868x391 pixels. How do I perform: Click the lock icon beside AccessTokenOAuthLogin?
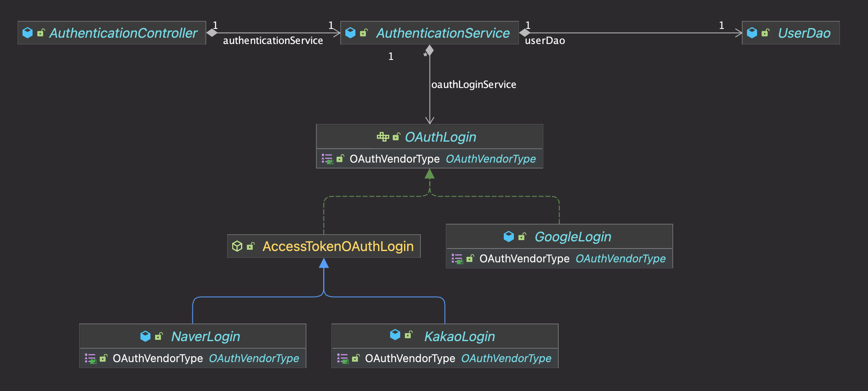coord(251,246)
